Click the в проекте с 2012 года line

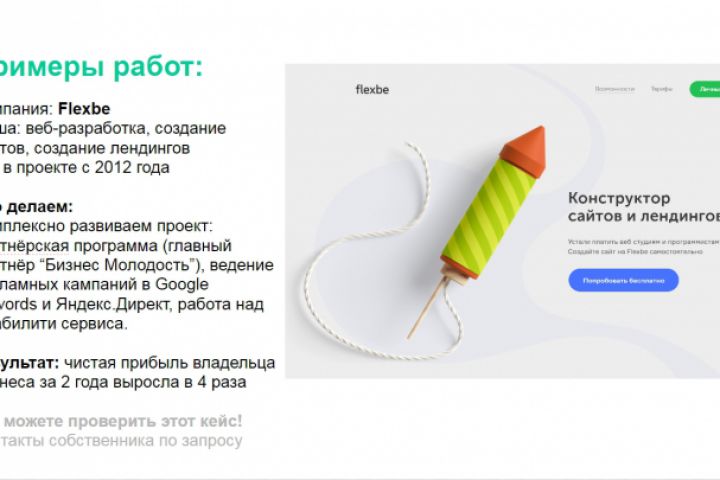tap(86, 168)
